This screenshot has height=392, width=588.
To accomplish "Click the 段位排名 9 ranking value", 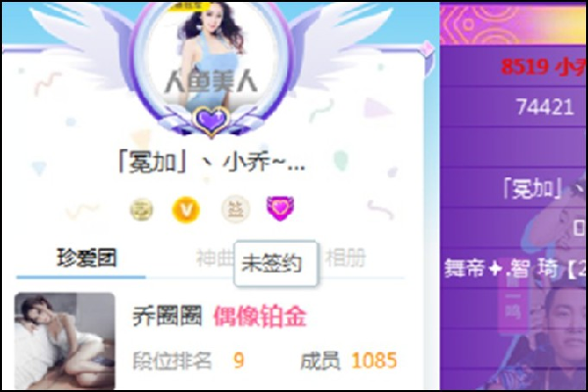I will [x=238, y=361].
